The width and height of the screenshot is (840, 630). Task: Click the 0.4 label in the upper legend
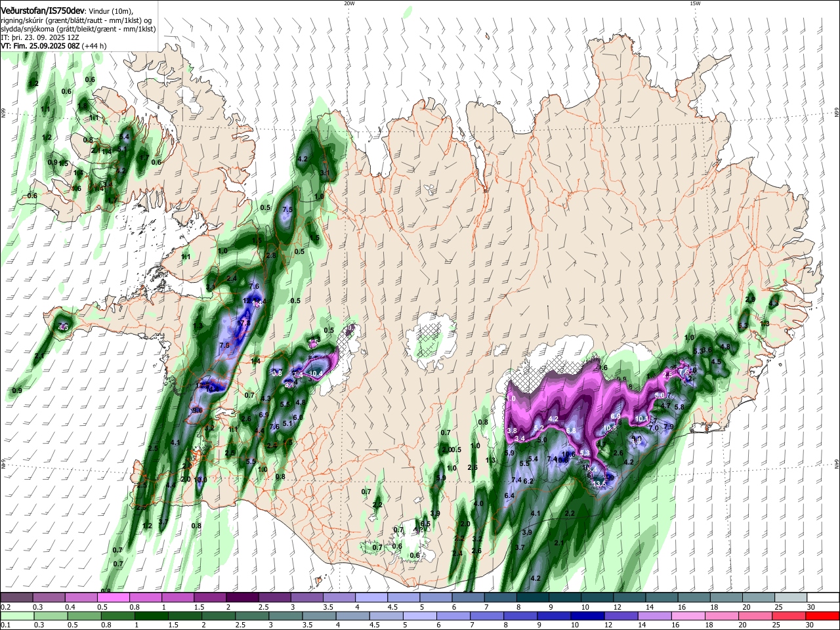tap(70, 607)
